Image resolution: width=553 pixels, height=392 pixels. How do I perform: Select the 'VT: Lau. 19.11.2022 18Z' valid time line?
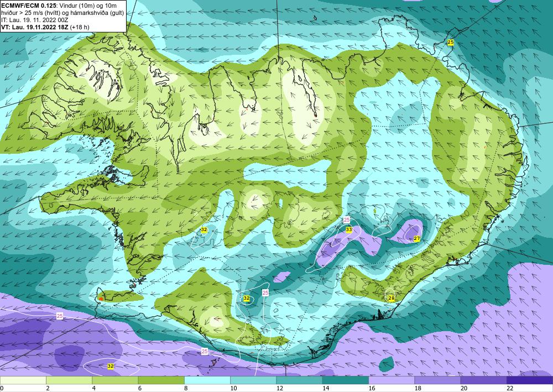35,27
